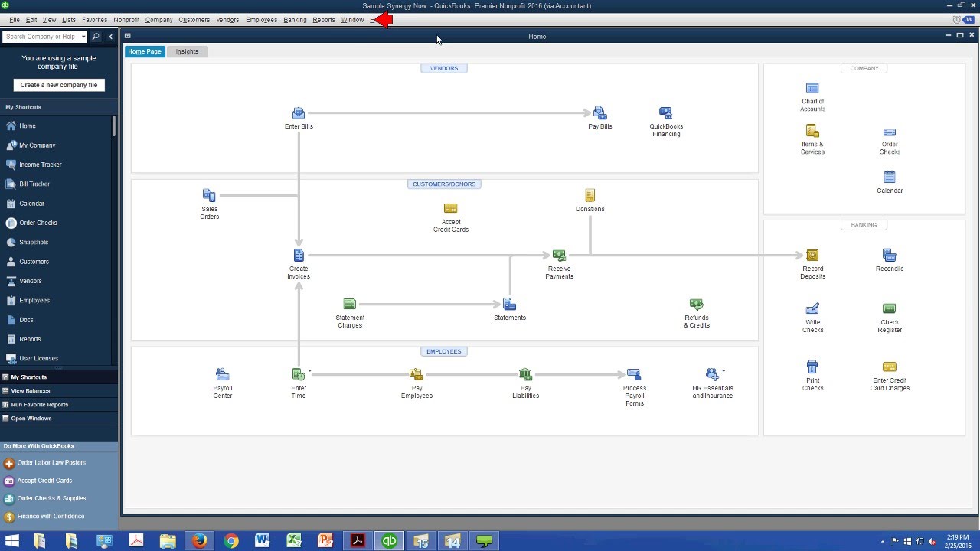Screen dimensions: 980x551
Task: Click the search magnifier button
Action: 96,37
